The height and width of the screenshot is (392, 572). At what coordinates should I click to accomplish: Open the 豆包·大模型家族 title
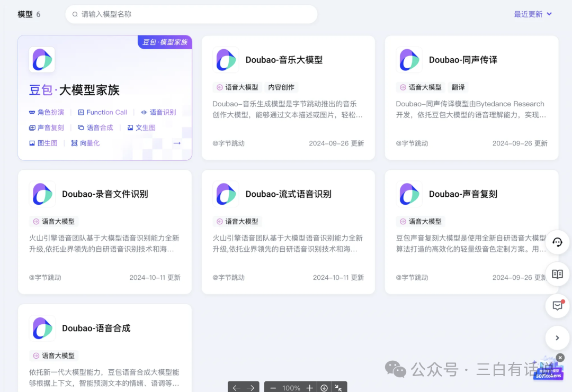tap(75, 90)
